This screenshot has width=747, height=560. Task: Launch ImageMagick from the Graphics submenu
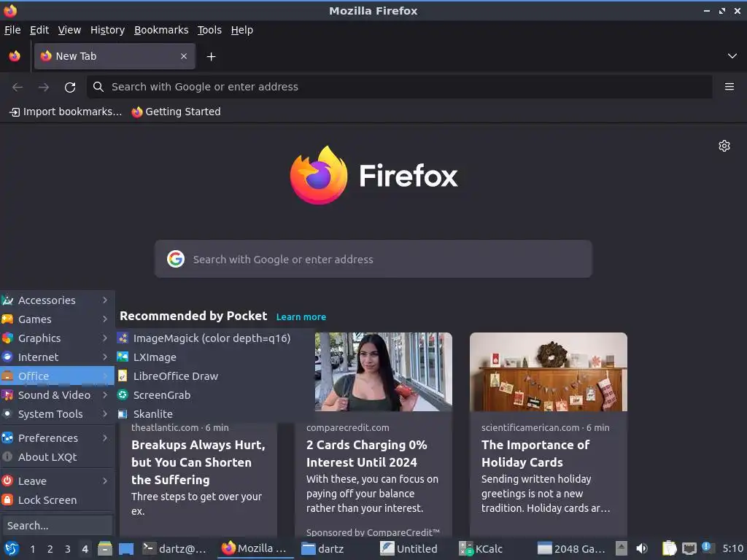(x=214, y=338)
